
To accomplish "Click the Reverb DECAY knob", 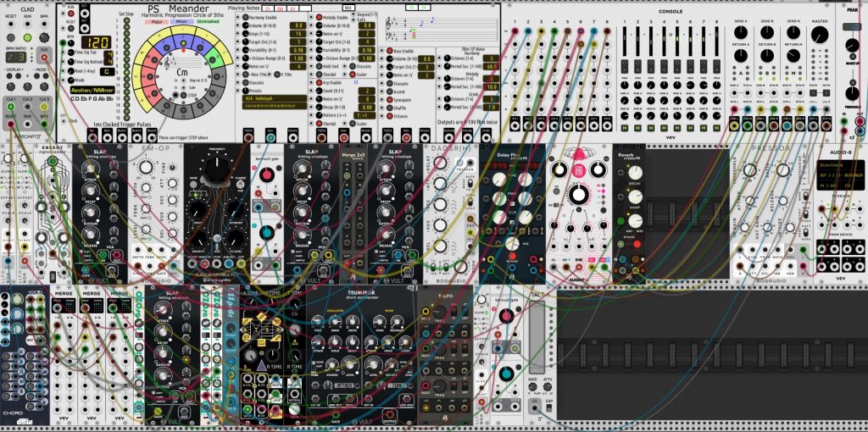I will 635,173.
